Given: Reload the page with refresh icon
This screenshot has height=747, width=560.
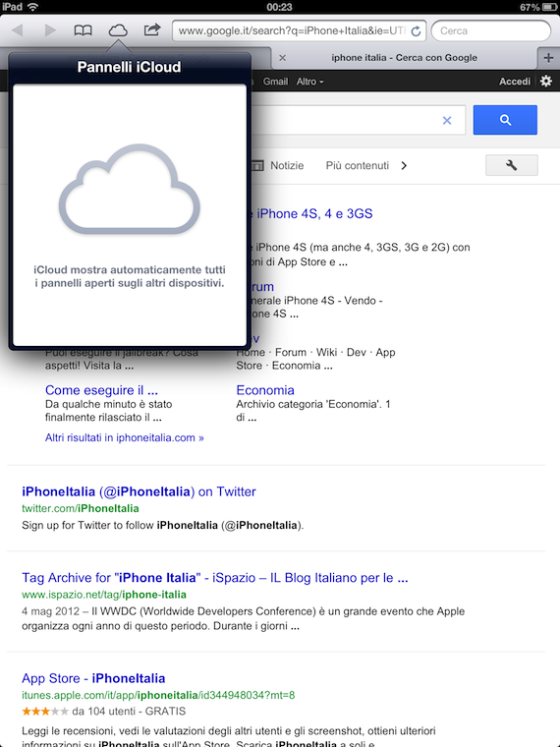Looking at the screenshot, I should (416, 31).
